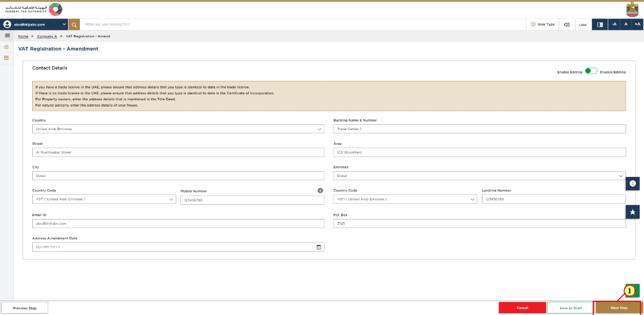Open landline Country Code dropdown
This screenshot has height=315, width=644.
click(405, 200)
